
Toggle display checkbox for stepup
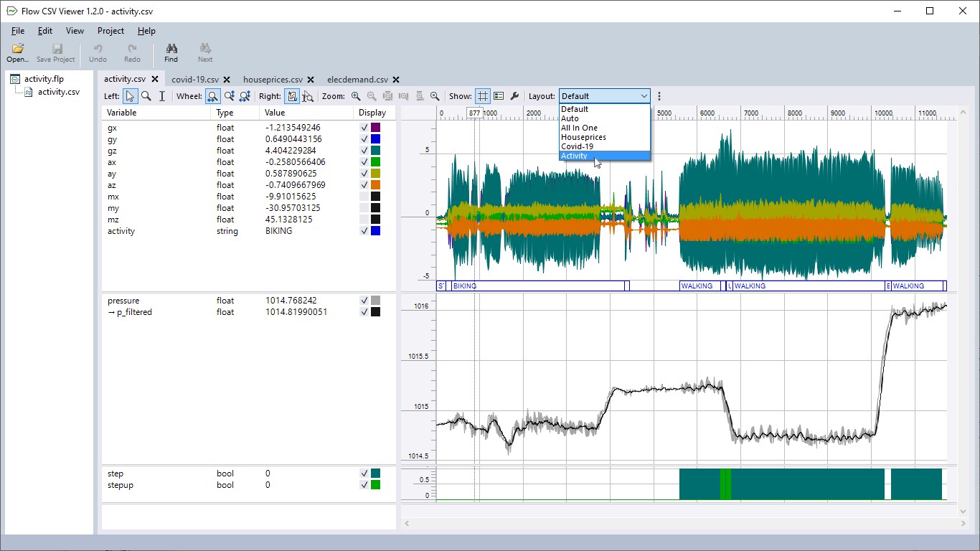click(364, 485)
